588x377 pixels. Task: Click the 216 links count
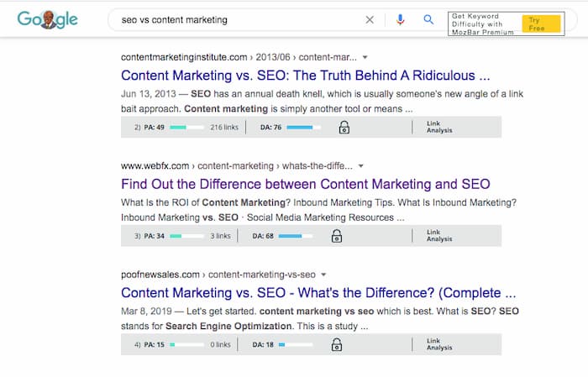(x=224, y=128)
